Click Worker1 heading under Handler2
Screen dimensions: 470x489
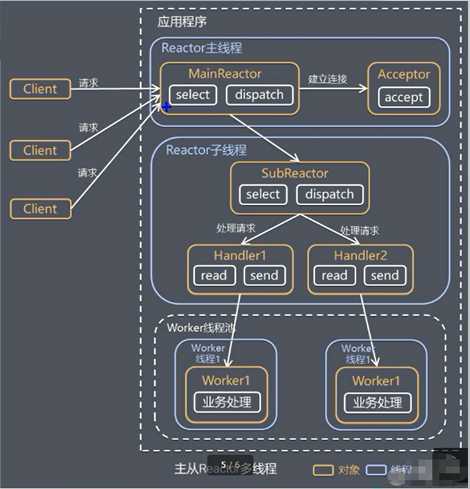(x=376, y=381)
